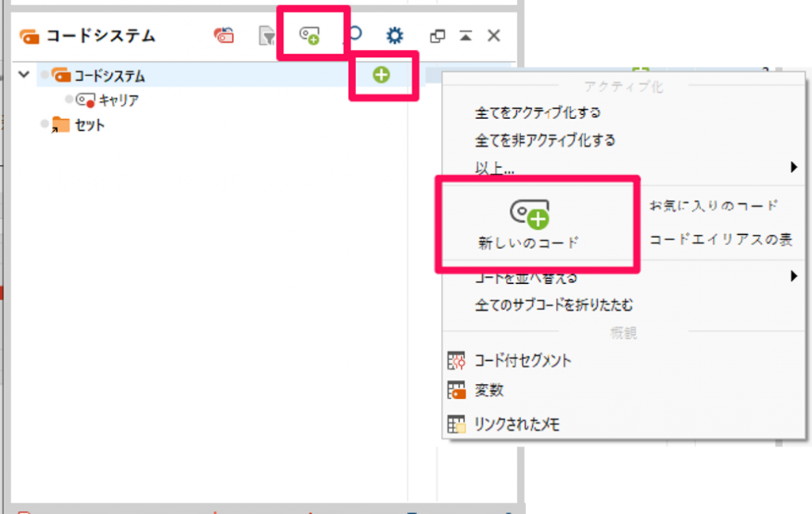Click the filter activated codes icon

[267, 36]
